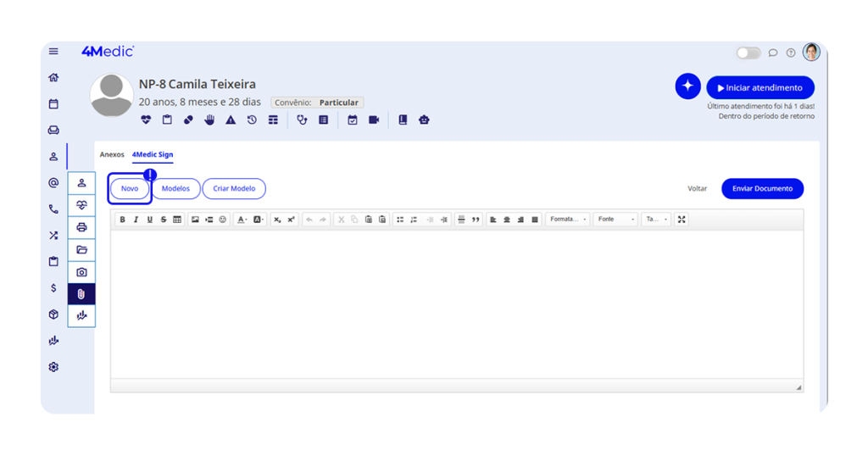Image resolution: width=868 pixels, height=456 pixels.
Task: Select the paperclip attachments icon
Action: click(x=81, y=294)
